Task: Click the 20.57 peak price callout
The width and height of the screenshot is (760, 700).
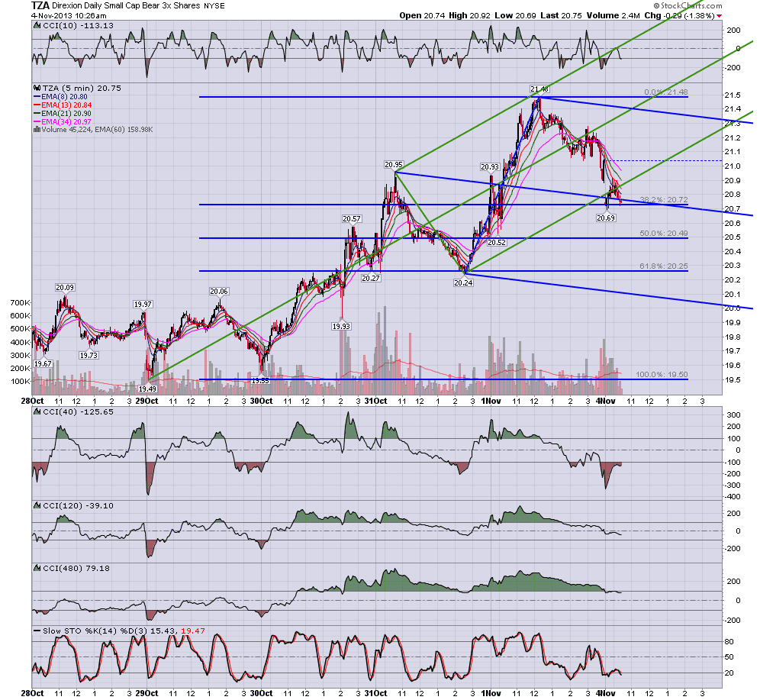Action: click(x=352, y=218)
